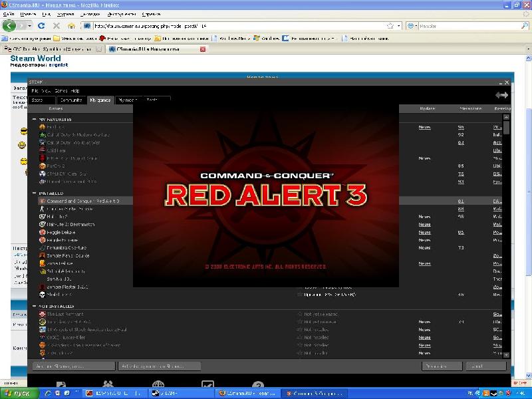Click Firefox's Home toolbar icon
Screen dimensions: 532x399
[71, 26]
